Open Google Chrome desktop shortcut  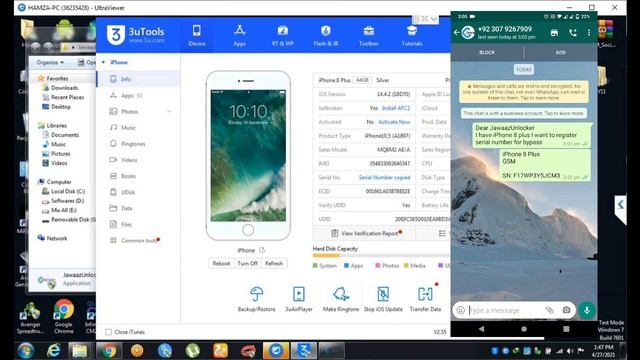pos(64,317)
